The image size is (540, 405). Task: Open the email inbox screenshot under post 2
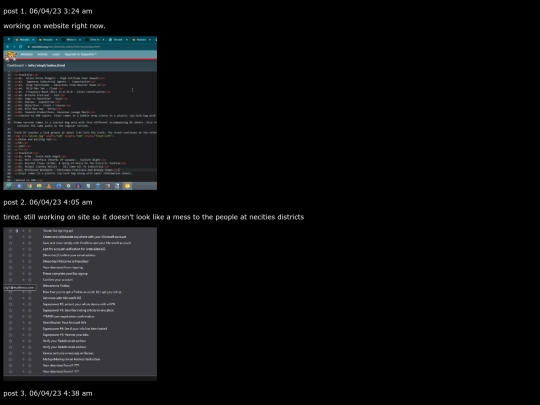click(x=80, y=304)
